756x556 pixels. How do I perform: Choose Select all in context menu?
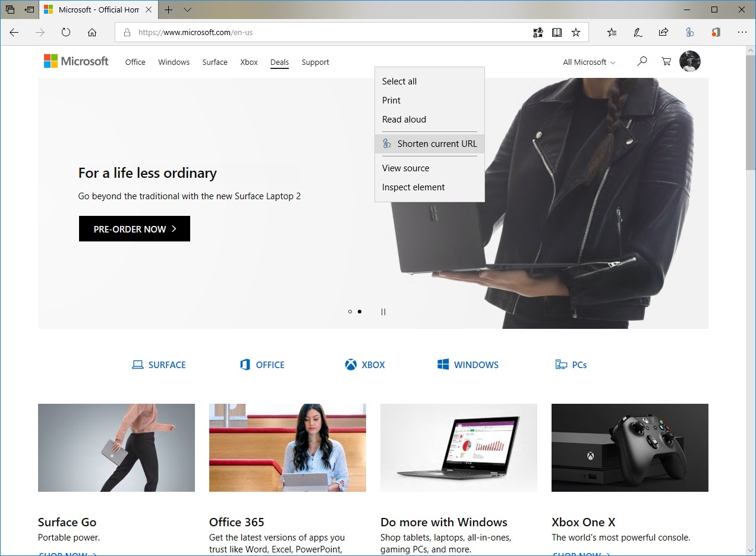pyautogui.click(x=430, y=81)
